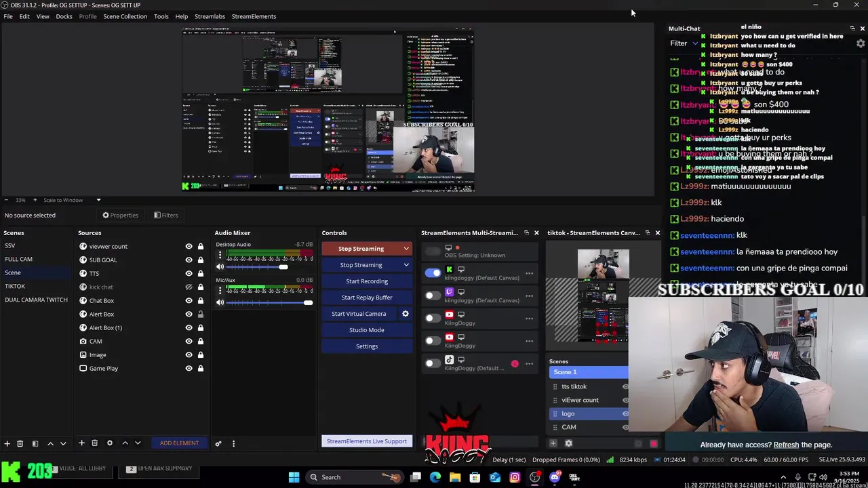Open Discord from the taskbar
Image resolution: width=868 pixels, height=488 pixels.
coord(555,477)
